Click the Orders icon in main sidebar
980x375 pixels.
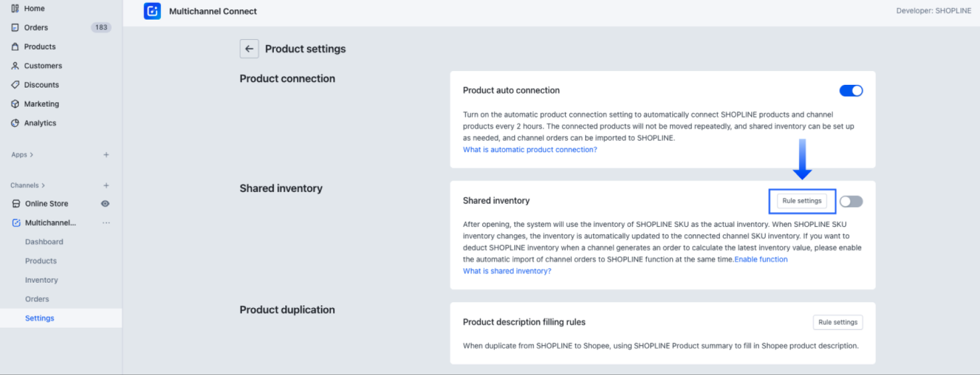15,28
